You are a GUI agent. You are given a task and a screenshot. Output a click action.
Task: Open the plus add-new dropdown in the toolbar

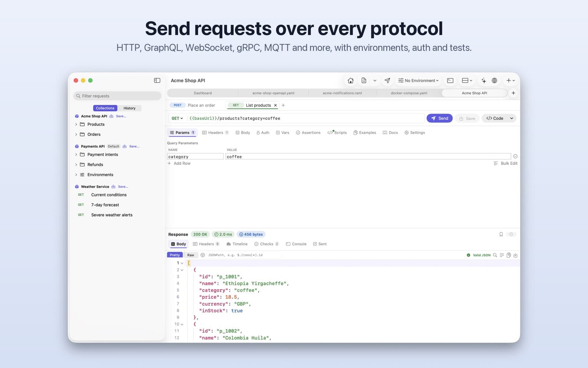click(510, 81)
